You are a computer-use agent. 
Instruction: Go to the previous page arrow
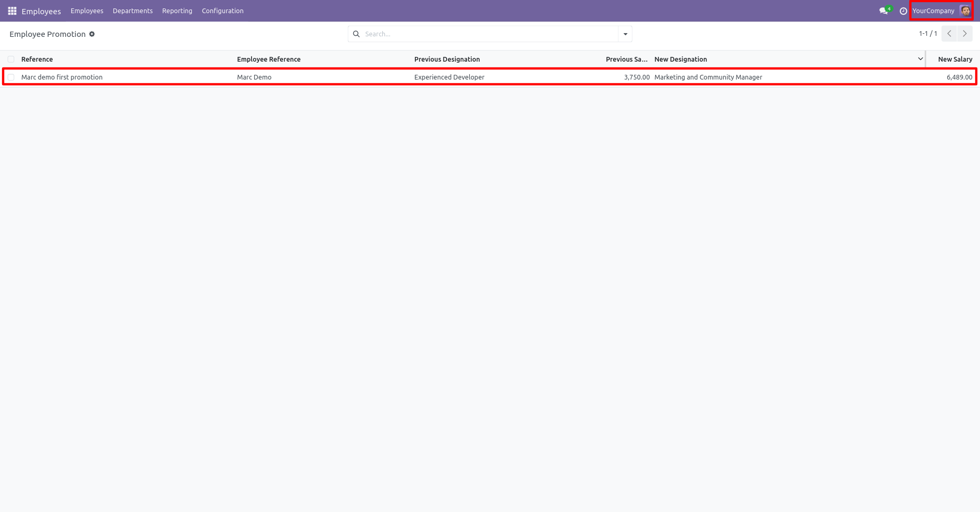coord(949,34)
